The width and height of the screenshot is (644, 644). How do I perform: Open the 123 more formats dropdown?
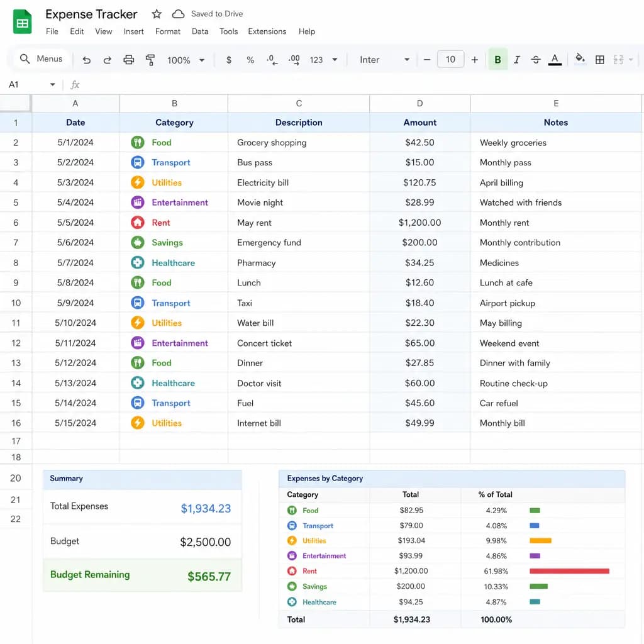324,60
